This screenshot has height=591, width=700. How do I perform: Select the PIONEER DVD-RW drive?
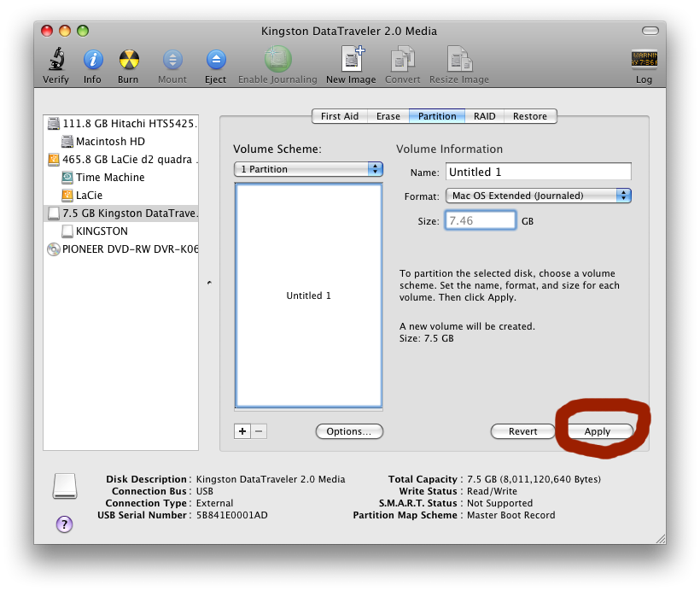point(120,249)
